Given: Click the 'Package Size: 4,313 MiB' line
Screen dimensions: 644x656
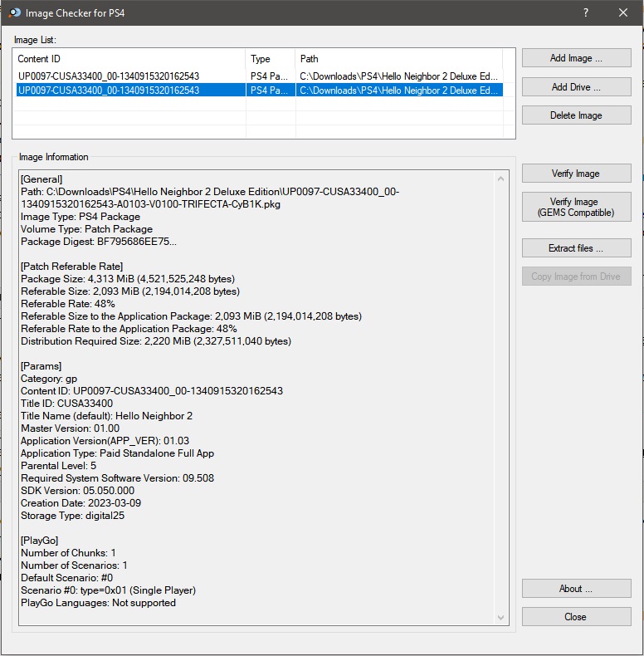Looking at the screenshot, I should (x=128, y=279).
